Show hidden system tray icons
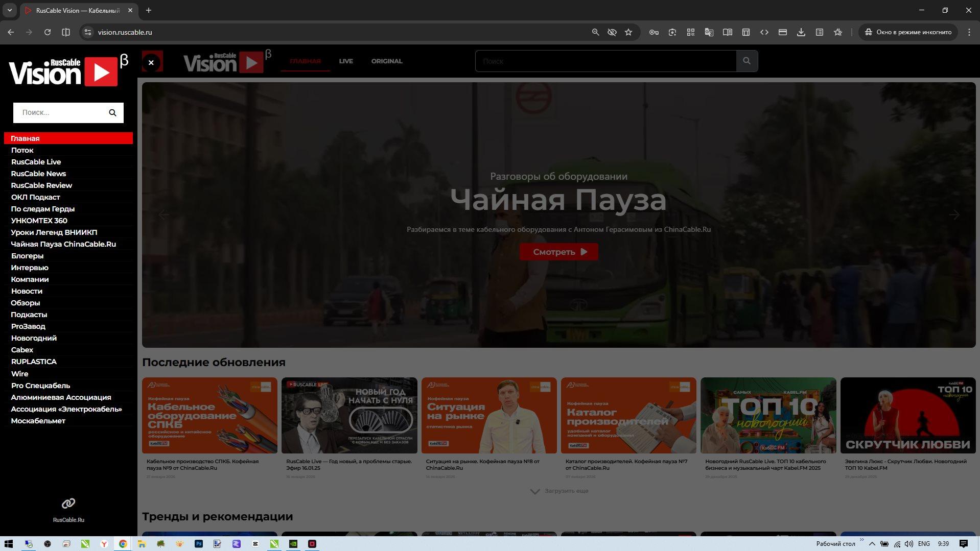This screenshot has height=551, width=980. click(x=872, y=544)
